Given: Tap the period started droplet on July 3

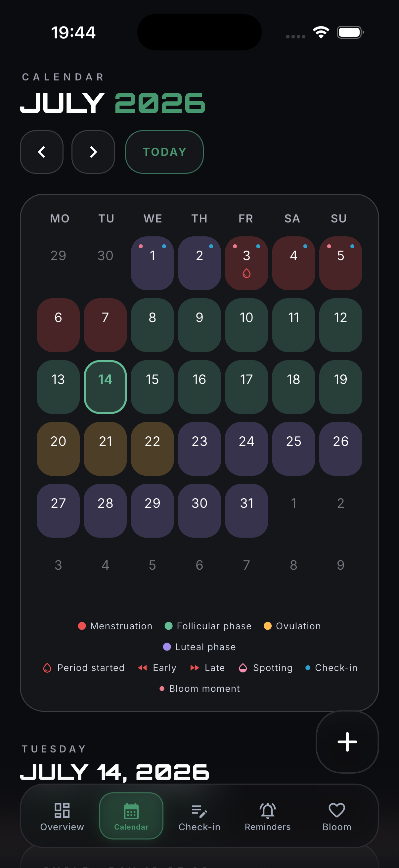Looking at the screenshot, I should point(246,273).
